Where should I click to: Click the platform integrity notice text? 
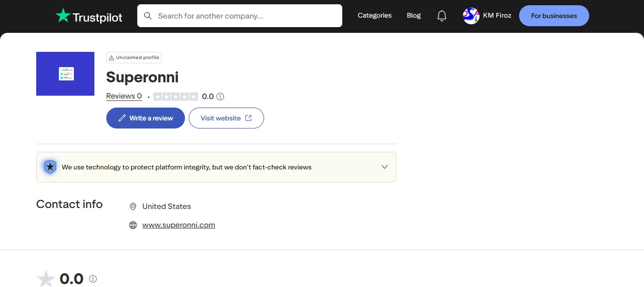(x=187, y=167)
